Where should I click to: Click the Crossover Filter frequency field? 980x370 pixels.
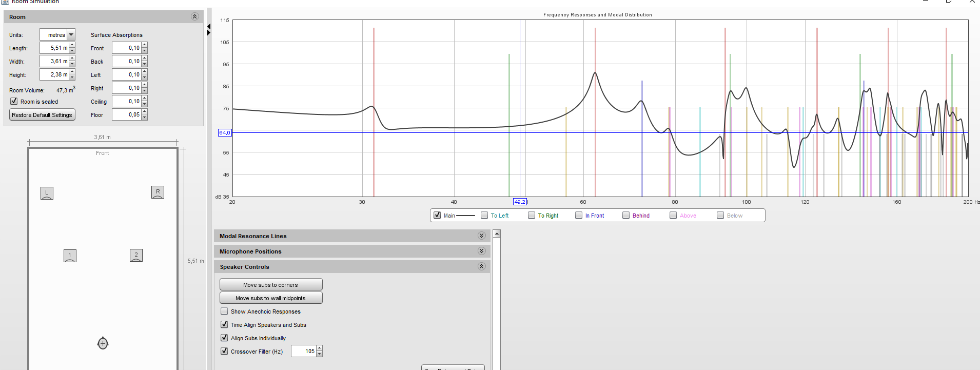[x=304, y=352]
